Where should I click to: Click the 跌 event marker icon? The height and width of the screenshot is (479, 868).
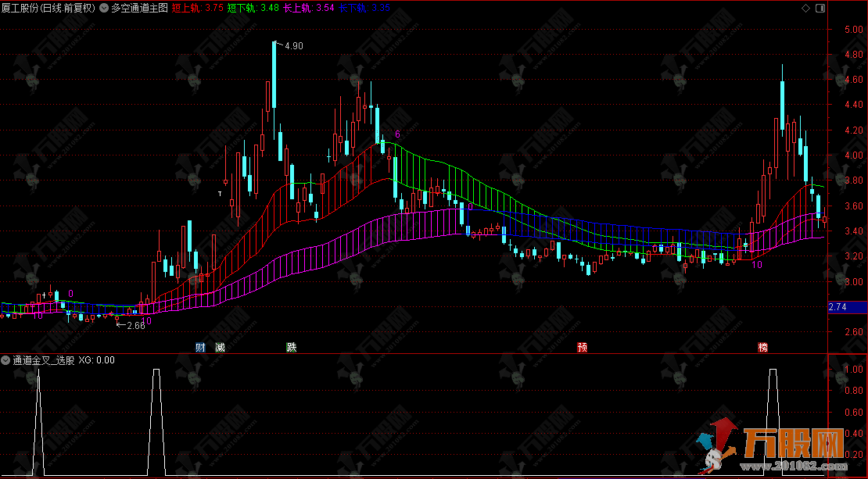(x=292, y=347)
